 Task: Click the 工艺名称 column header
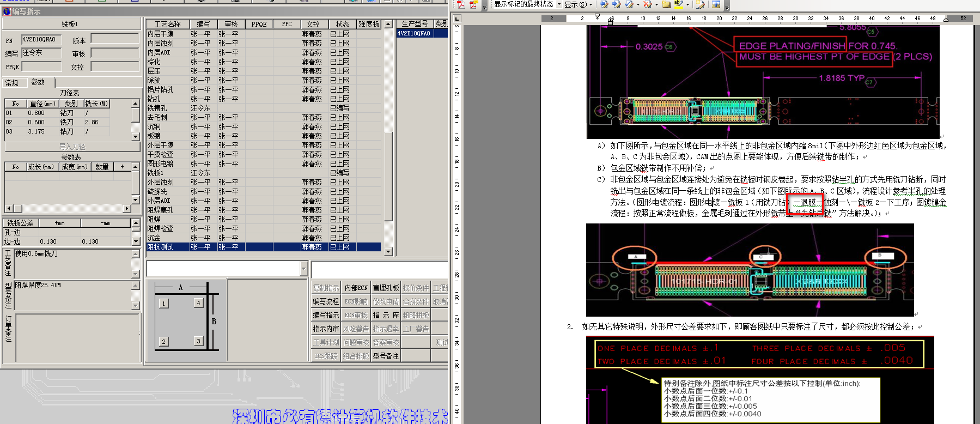pyautogui.click(x=168, y=24)
